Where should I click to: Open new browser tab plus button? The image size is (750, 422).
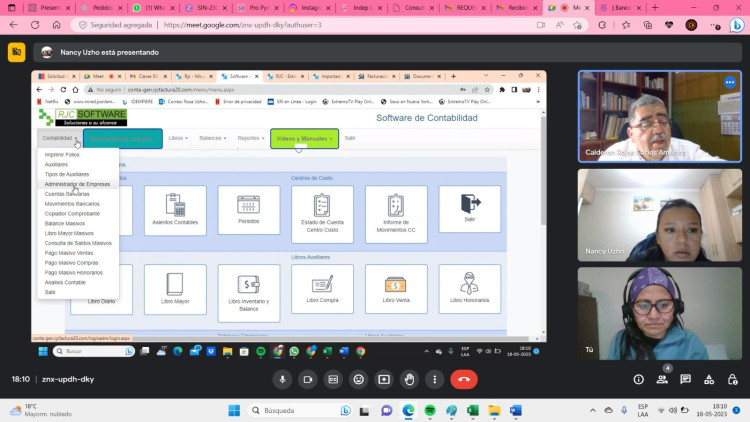click(x=655, y=8)
